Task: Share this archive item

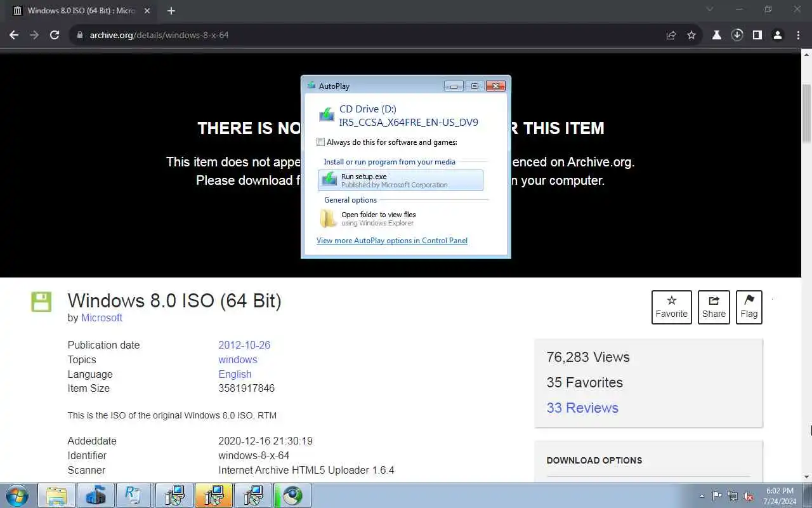Action: tap(714, 307)
